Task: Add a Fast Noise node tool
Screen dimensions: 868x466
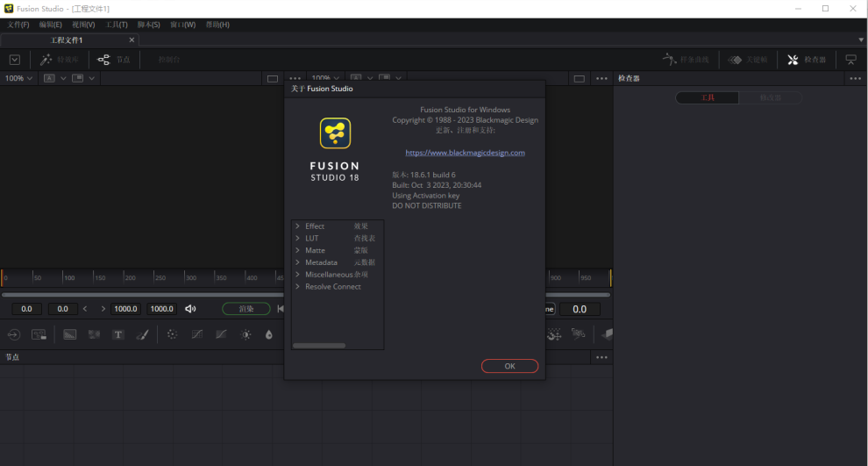Action: click(94, 334)
